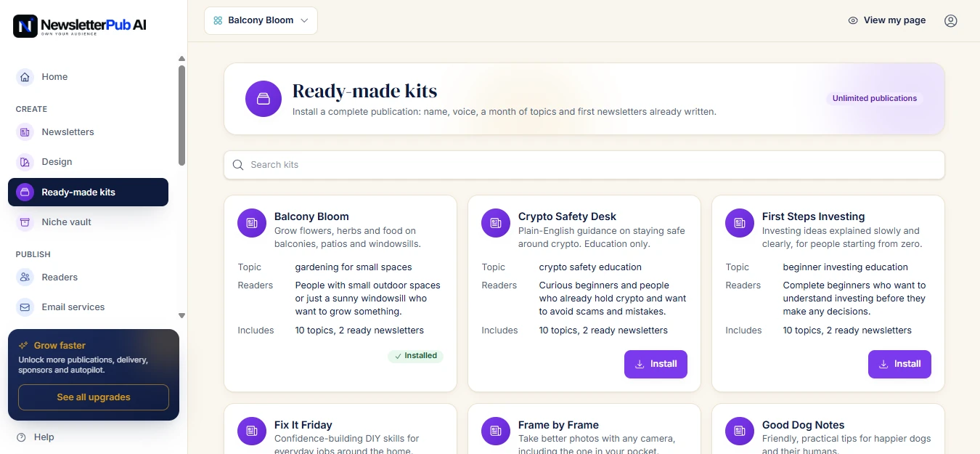Go to Home in sidebar
The image size is (980, 454).
click(88, 77)
